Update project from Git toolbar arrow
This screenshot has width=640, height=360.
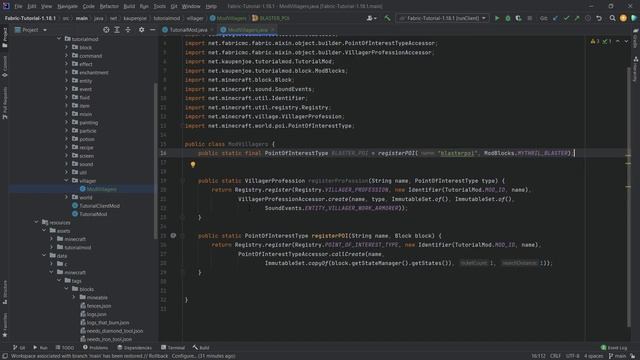pos(555,18)
